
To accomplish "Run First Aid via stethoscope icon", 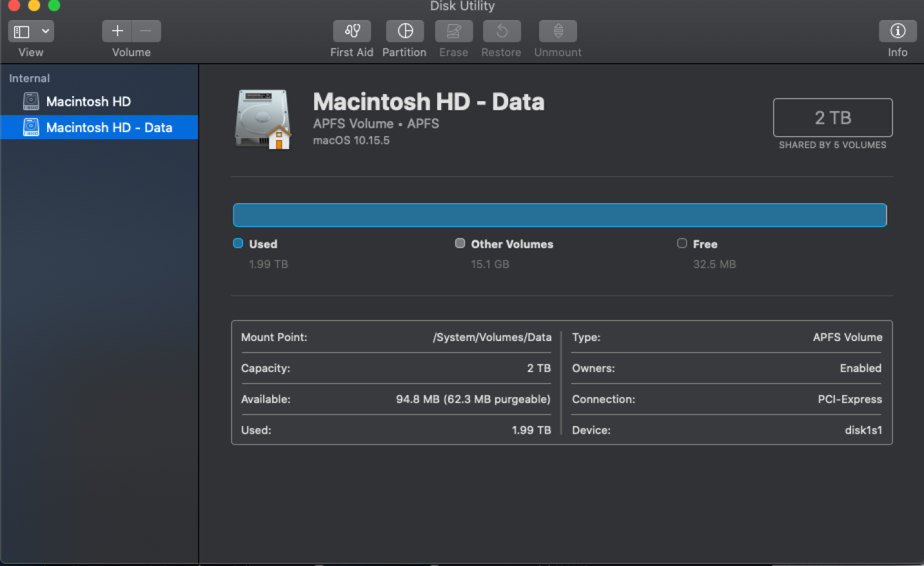I will point(352,31).
